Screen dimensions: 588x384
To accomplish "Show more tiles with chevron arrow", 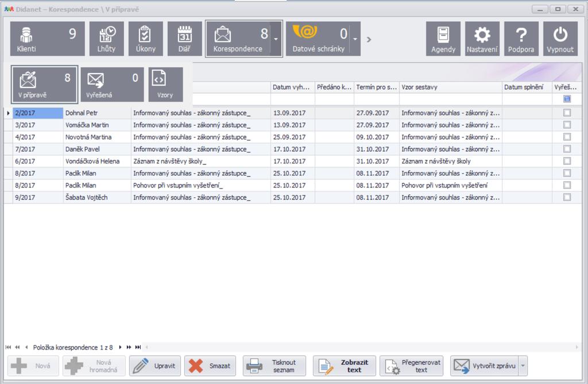I will (369, 39).
